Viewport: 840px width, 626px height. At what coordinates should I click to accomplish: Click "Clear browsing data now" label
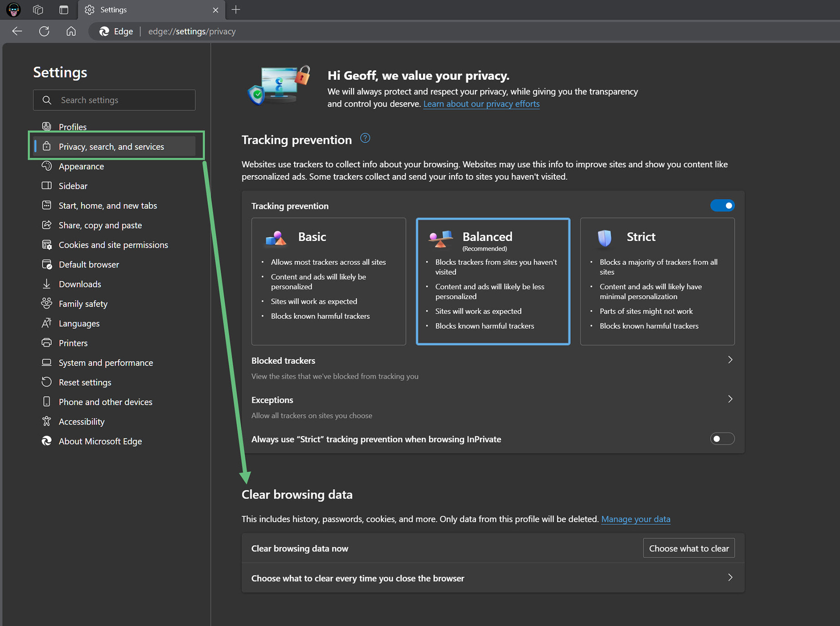pos(300,548)
